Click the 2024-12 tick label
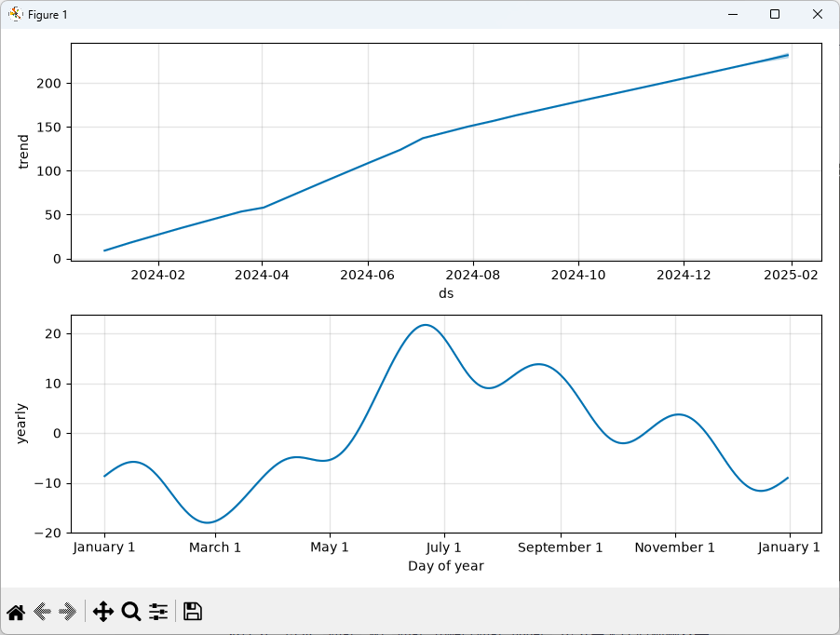Screen dimensions: 840x635 684,276
